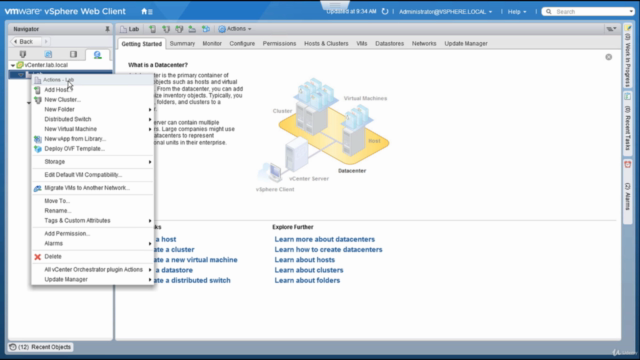Switch to Networking navigator tab icon

pos(98,55)
